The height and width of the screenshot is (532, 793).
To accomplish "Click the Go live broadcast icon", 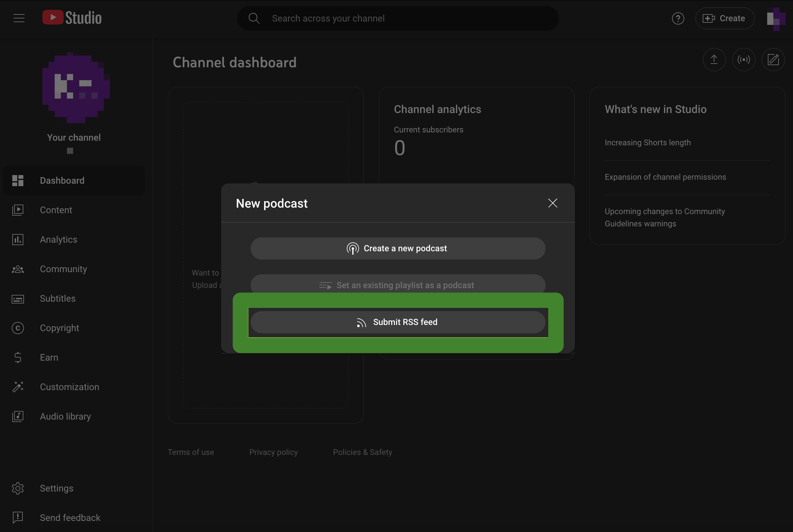I will 744,60.
